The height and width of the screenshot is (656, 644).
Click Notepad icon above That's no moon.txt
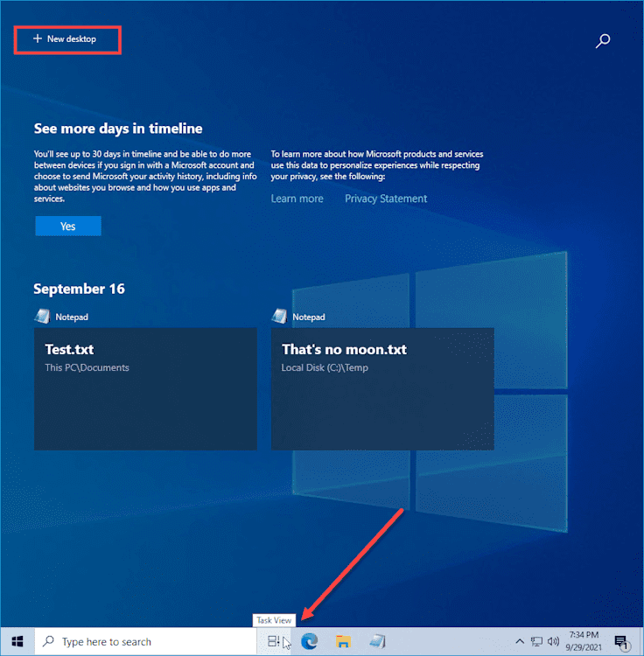pyautogui.click(x=279, y=317)
